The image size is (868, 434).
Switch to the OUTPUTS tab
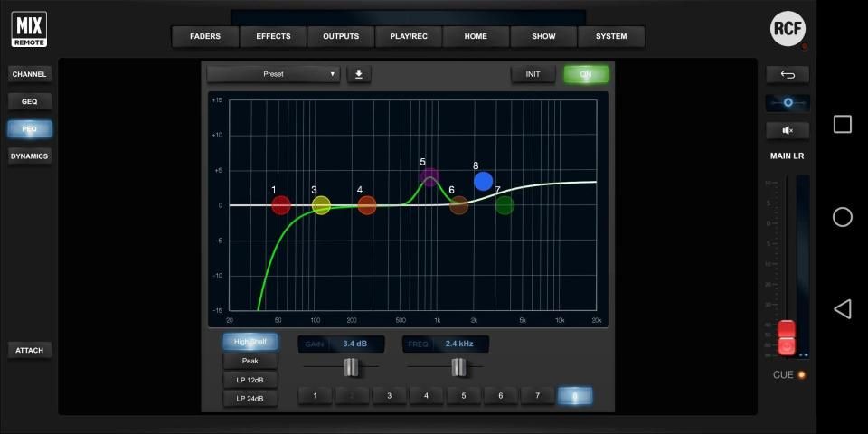tap(341, 36)
